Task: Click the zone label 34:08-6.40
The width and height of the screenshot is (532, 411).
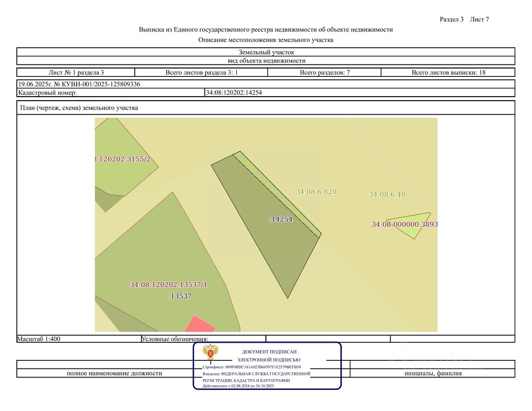Action: pos(387,195)
